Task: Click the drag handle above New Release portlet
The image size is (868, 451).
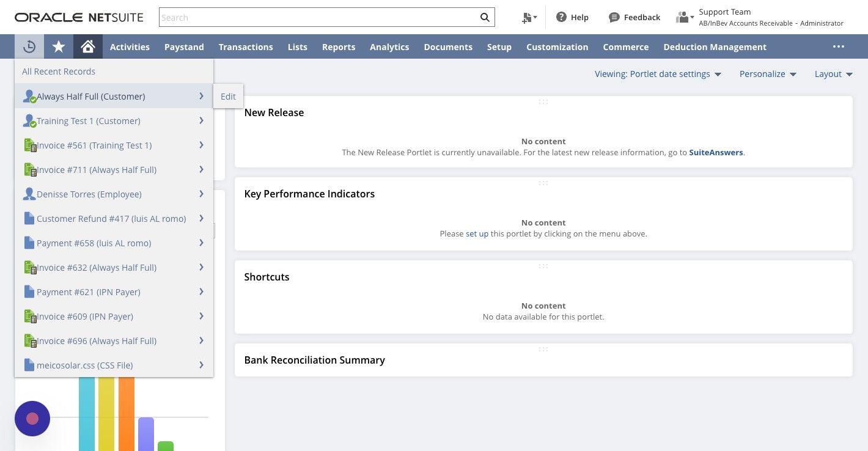Action: (543, 101)
